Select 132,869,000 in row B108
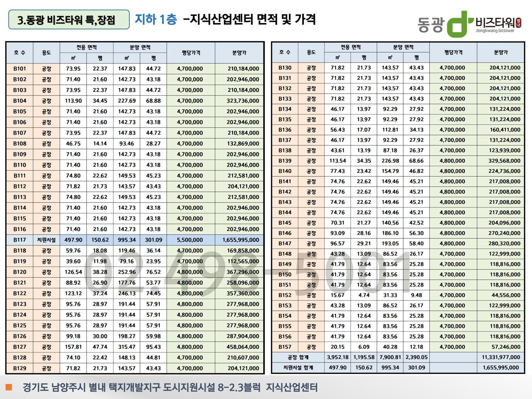 [243, 144]
